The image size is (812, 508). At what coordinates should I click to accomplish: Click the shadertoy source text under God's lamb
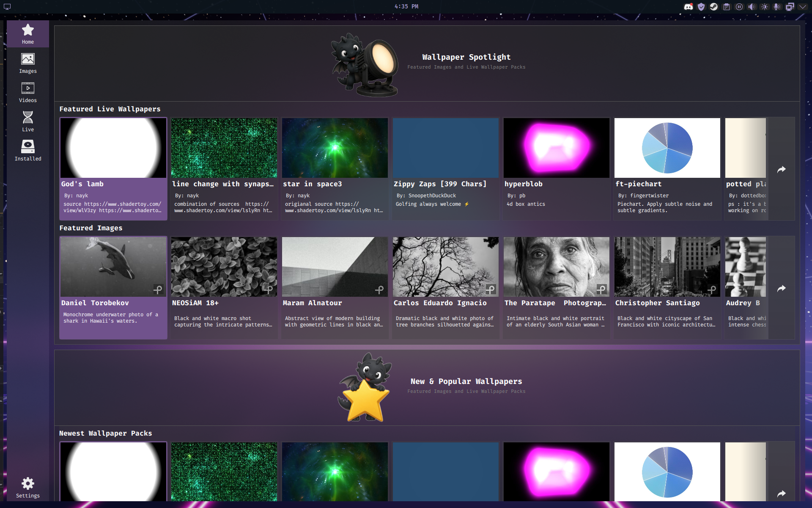pyautogui.click(x=112, y=207)
